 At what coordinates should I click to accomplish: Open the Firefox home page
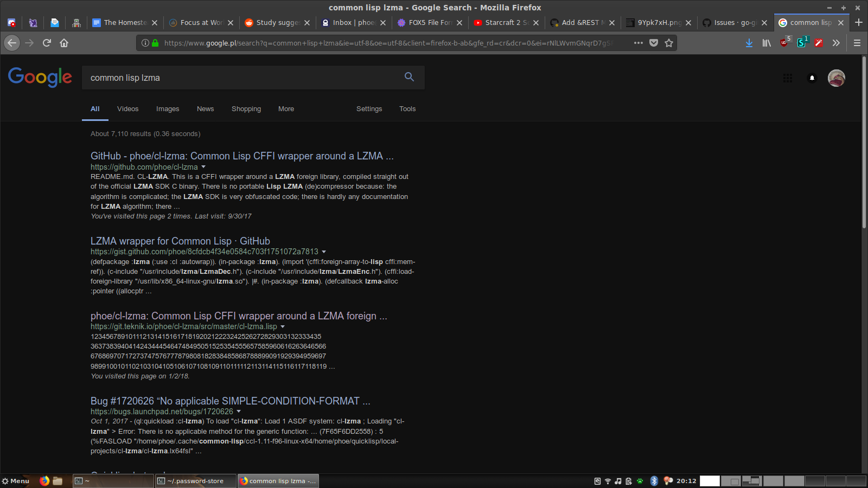(64, 43)
